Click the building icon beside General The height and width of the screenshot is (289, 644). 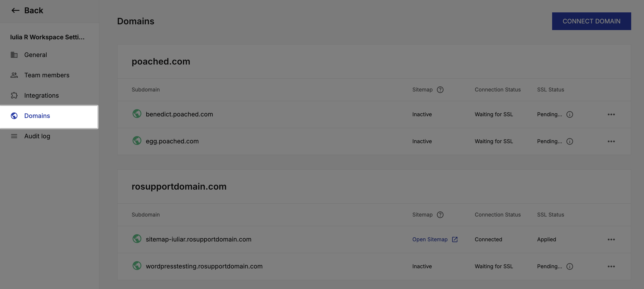click(14, 55)
